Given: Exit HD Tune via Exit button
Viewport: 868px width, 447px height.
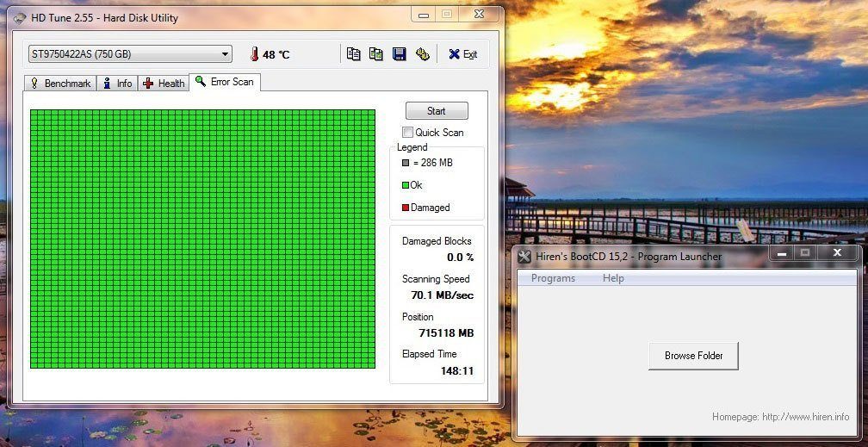Looking at the screenshot, I should [462, 53].
